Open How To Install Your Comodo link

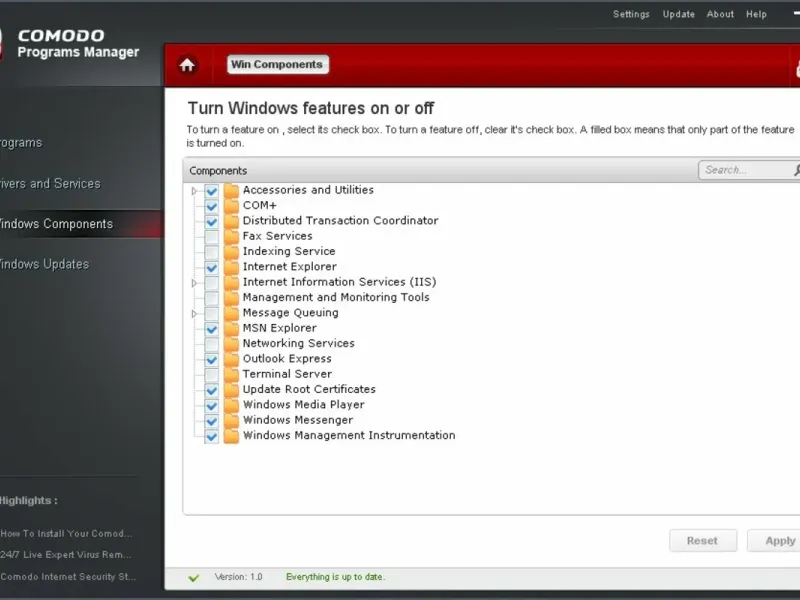pos(66,534)
